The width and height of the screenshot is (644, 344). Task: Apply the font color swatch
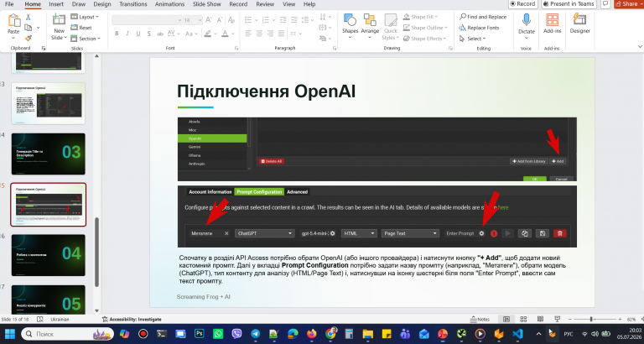point(225,34)
